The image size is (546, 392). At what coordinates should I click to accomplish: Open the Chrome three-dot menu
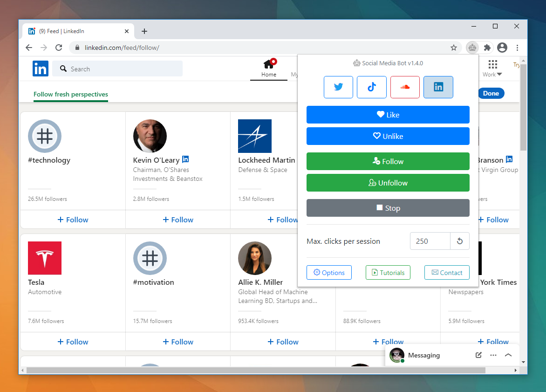pos(517,48)
